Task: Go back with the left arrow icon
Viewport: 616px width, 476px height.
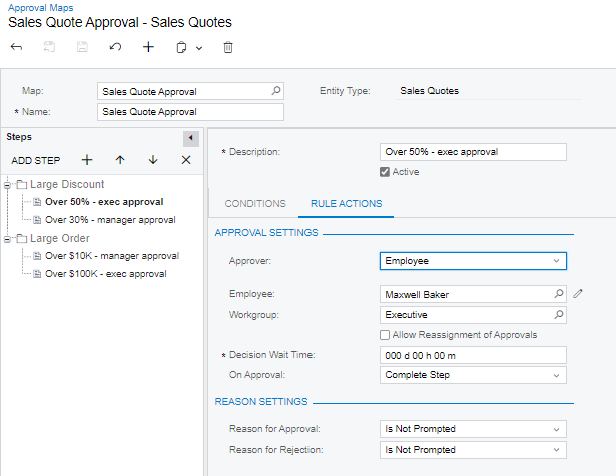Action: 16,47
